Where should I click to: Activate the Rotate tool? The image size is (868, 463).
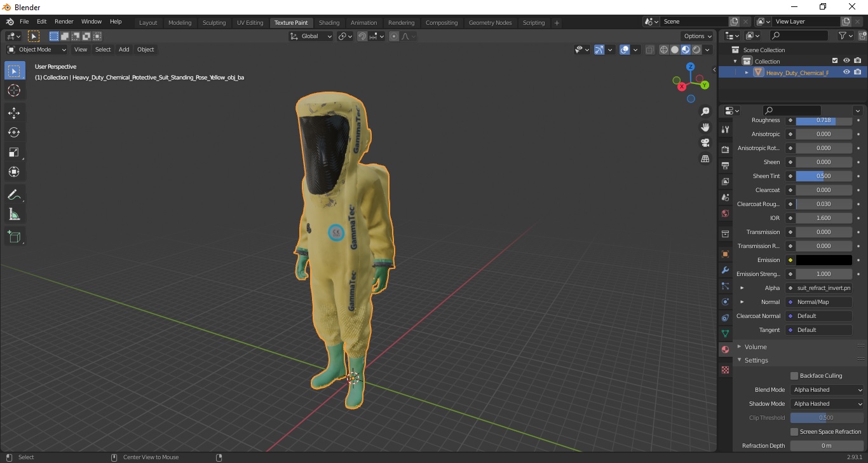click(x=14, y=132)
